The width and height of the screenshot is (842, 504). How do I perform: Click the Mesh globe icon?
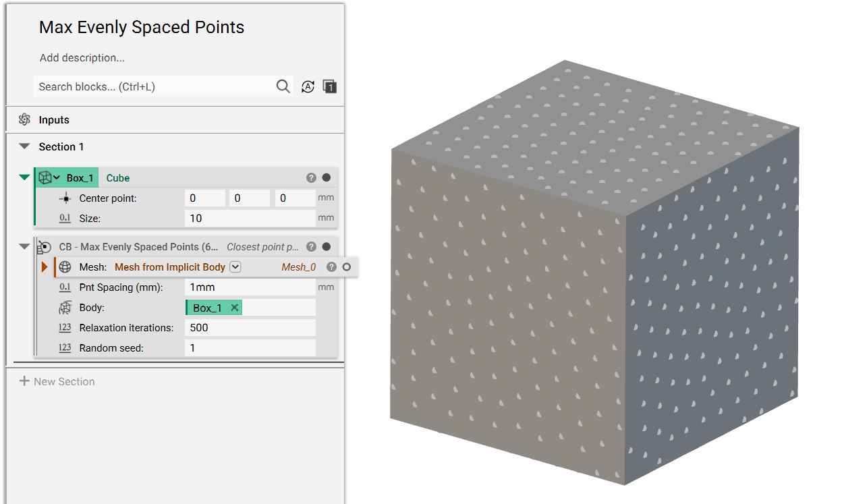coord(65,267)
